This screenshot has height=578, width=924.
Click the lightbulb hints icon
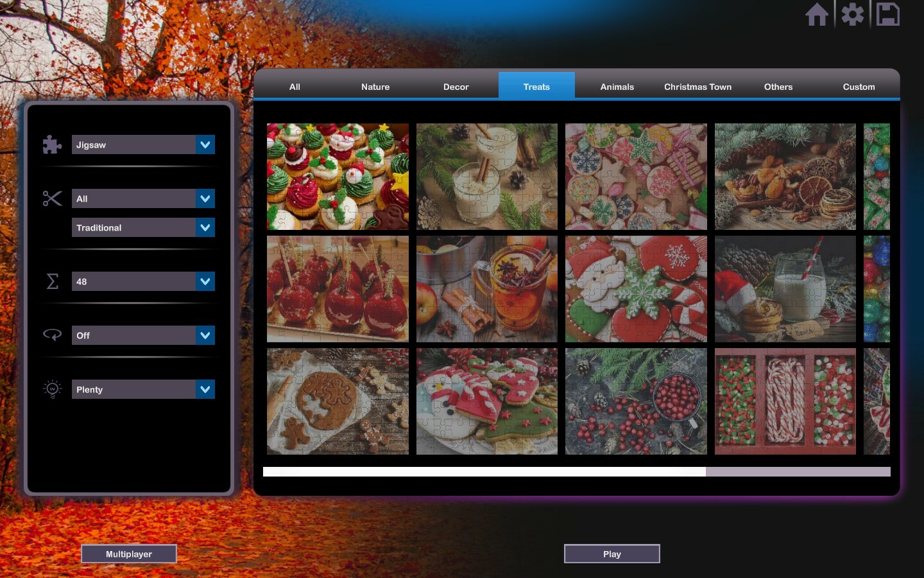52,389
